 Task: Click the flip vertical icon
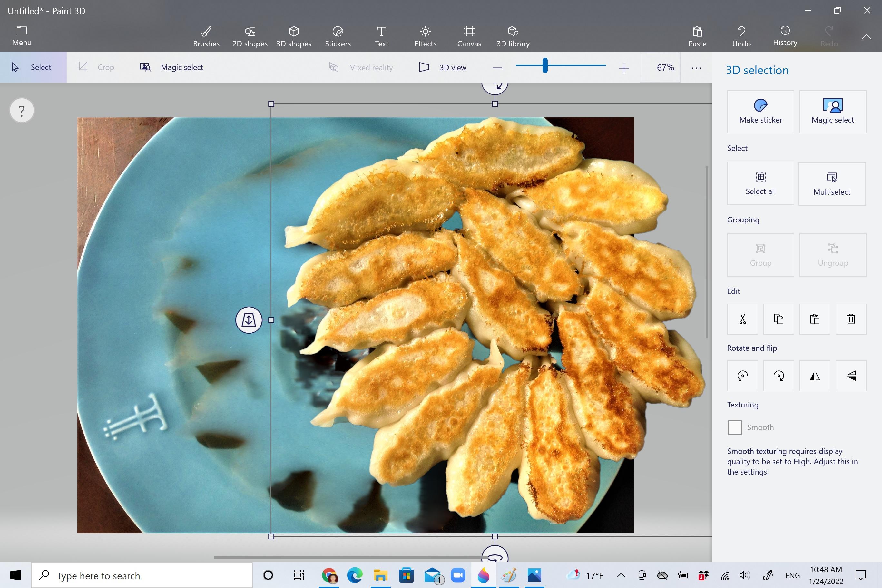[850, 376]
